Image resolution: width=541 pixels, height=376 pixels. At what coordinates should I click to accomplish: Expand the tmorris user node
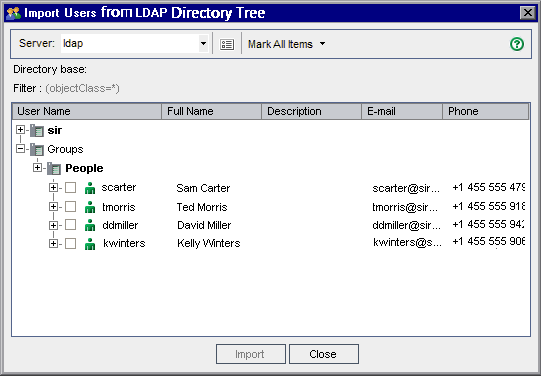pyautogui.click(x=53, y=207)
